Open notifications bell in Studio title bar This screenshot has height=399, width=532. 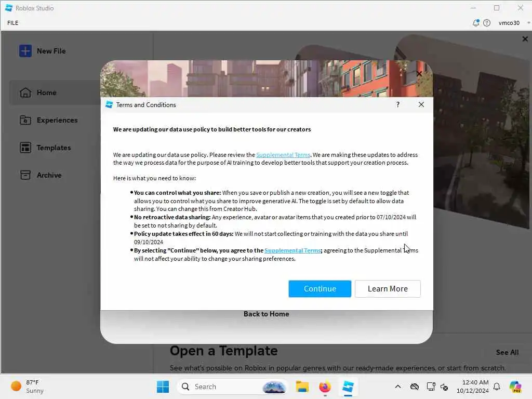(476, 23)
